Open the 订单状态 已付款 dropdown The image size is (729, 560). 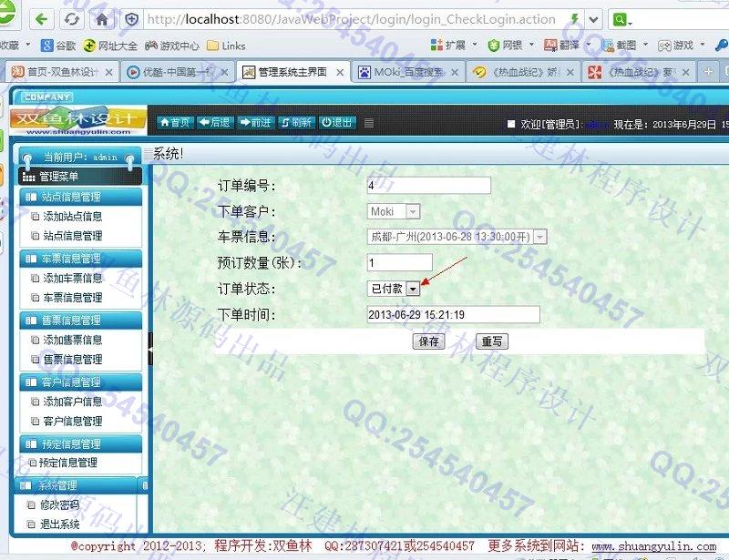click(394, 289)
